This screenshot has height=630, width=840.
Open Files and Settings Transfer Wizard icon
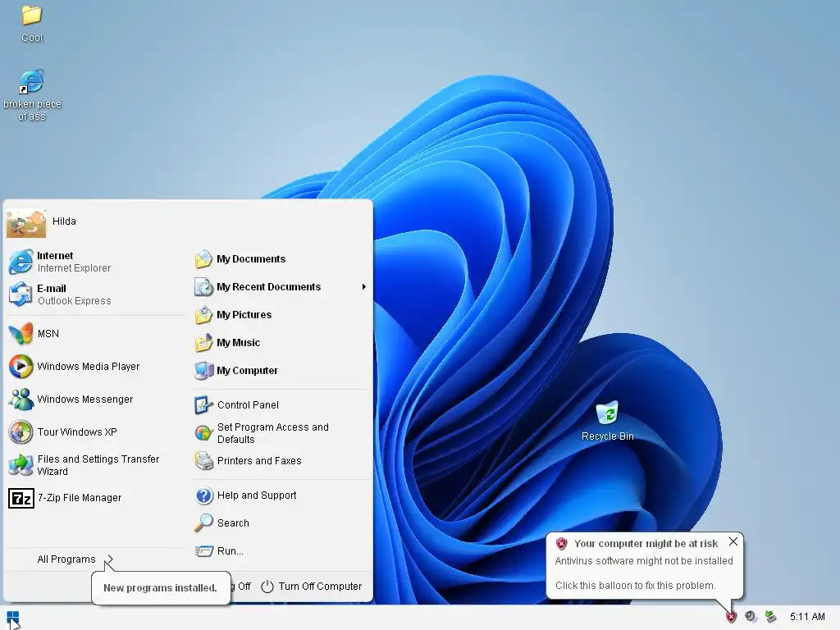pyautogui.click(x=21, y=465)
